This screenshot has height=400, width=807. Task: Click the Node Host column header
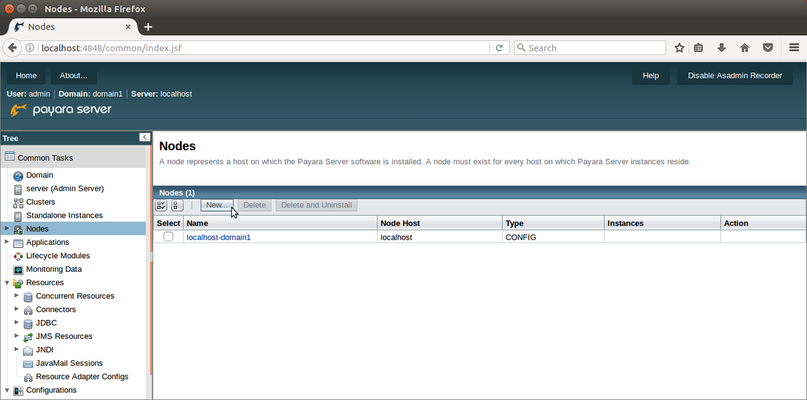(x=440, y=223)
